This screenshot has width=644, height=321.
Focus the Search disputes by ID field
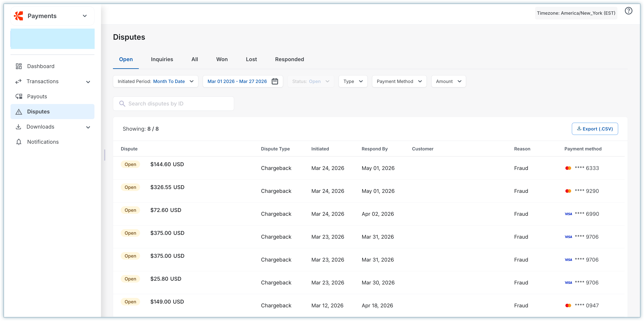pos(174,104)
